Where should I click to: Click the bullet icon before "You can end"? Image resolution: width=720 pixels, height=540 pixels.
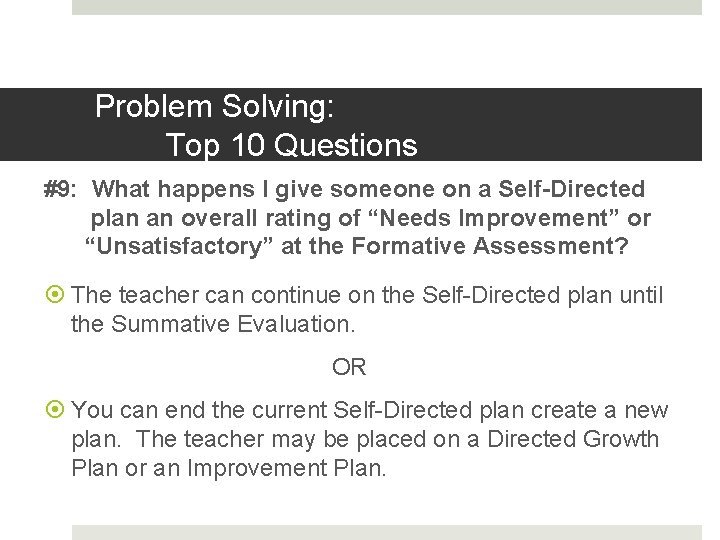click(x=58, y=410)
